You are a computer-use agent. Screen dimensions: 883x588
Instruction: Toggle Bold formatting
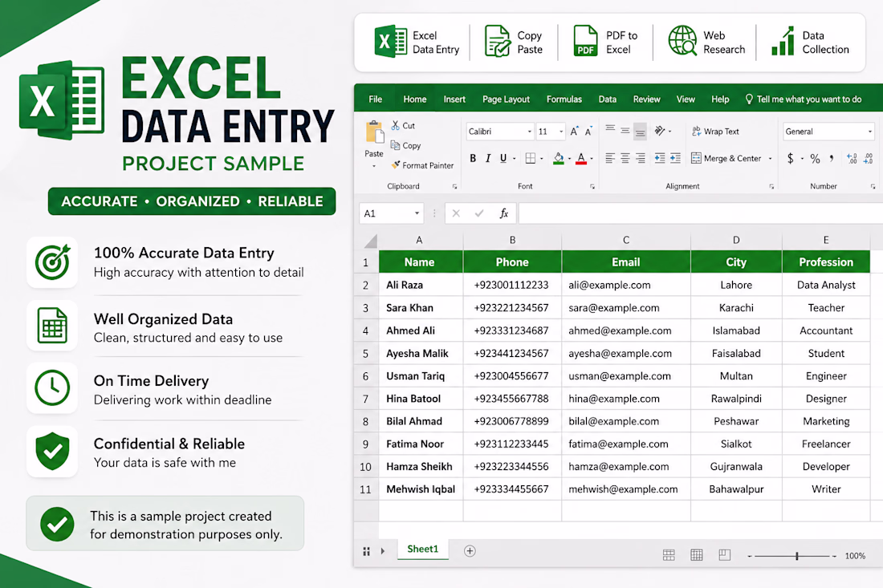pos(473,158)
